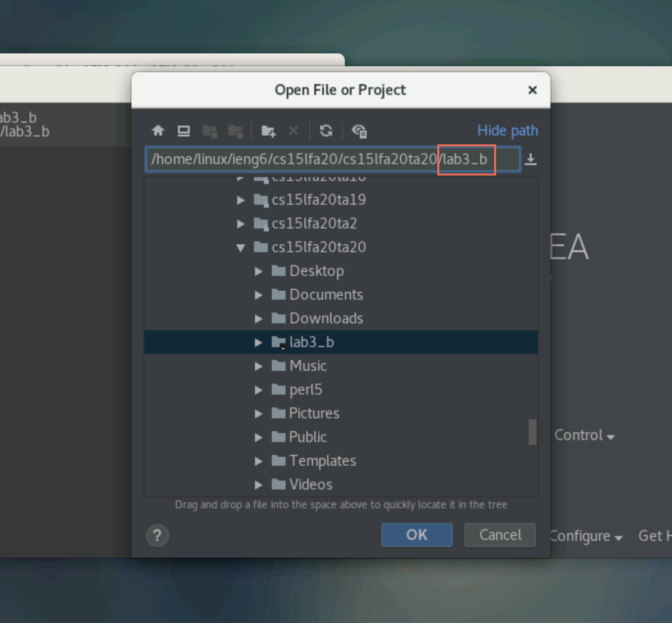The image size is (672, 623).
Task: Click the Hide path link
Action: click(x=507, y=131)
